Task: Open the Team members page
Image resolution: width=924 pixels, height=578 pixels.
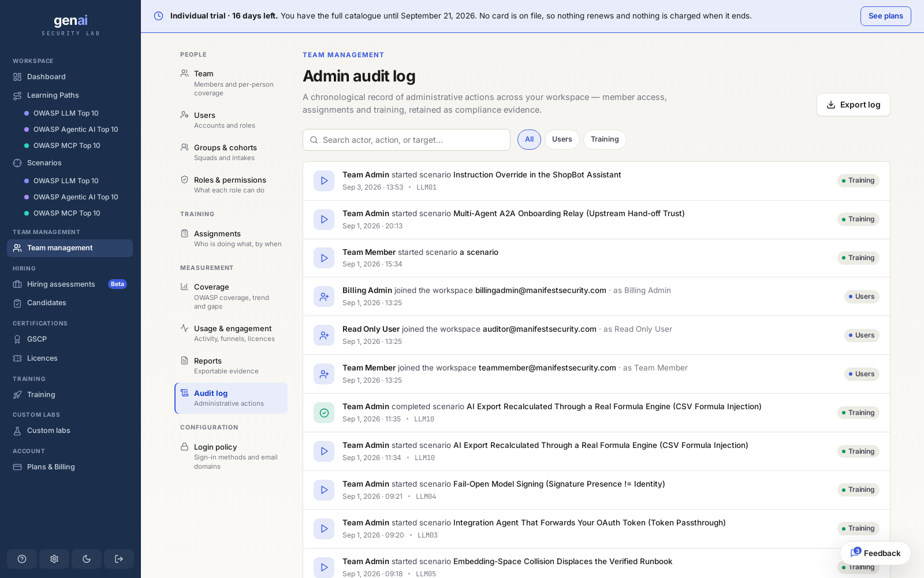Action: (231, 83)
